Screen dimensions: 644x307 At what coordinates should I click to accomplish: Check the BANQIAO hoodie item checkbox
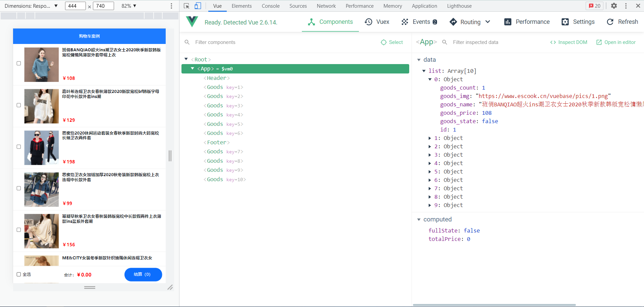coord(19,63)
